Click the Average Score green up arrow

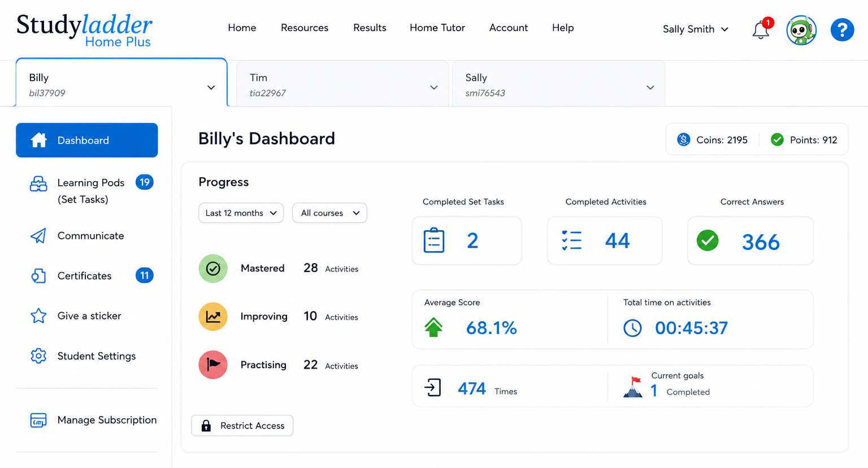(x=433, y=327)
